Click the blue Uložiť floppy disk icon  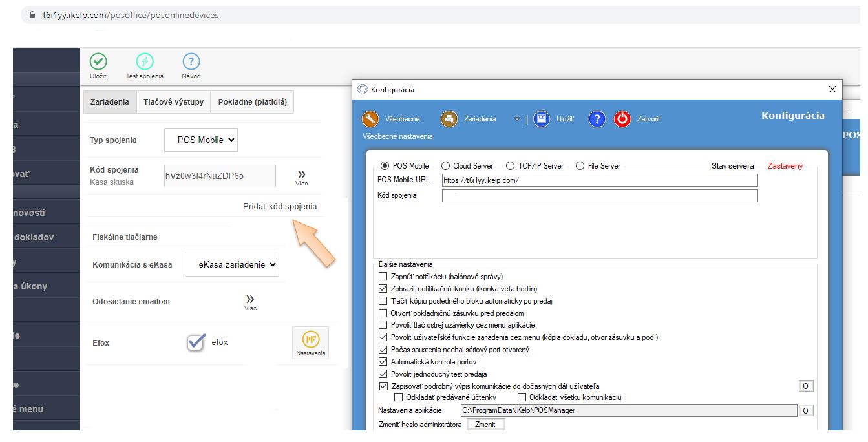pos(542,119)
